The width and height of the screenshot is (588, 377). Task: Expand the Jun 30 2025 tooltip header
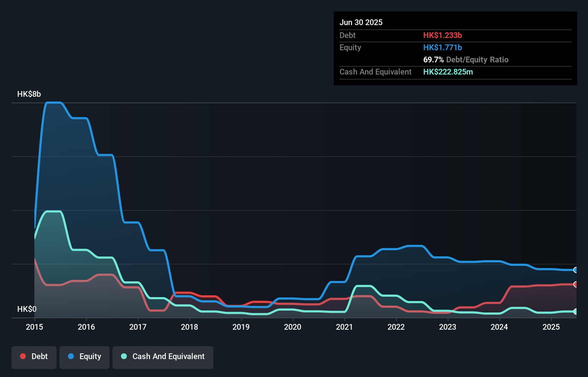pyautogui.click(x=361, y=22)
